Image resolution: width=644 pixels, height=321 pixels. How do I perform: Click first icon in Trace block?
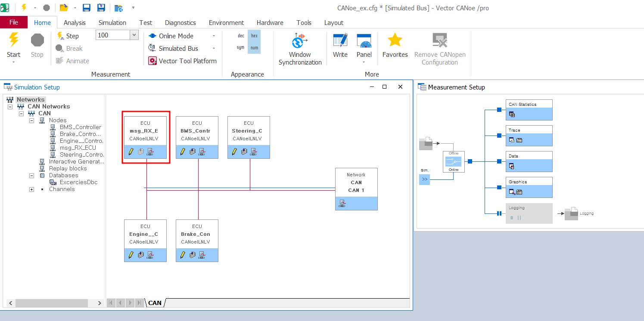[x=512, y=140]
